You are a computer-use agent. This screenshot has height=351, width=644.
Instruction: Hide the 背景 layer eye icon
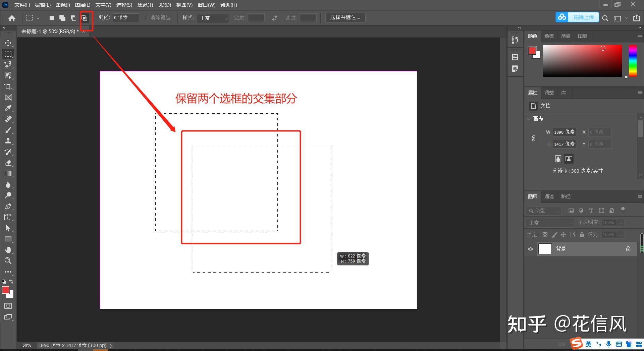(x=531, y=249)
